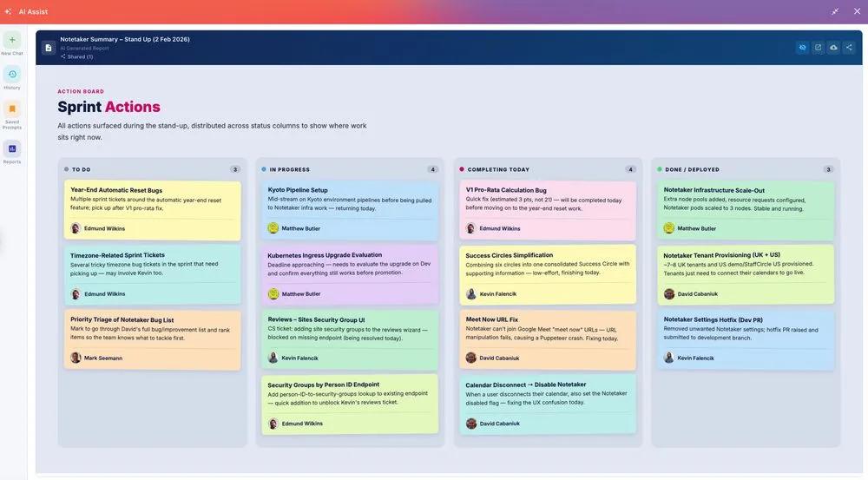Open the History panel icon
Image resolution: width=868 pixels, height=480 pixels.
[x=12, y=74]
